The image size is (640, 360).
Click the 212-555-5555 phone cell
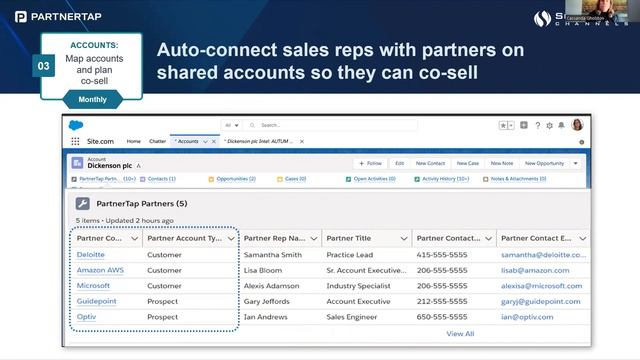point(442,301)
